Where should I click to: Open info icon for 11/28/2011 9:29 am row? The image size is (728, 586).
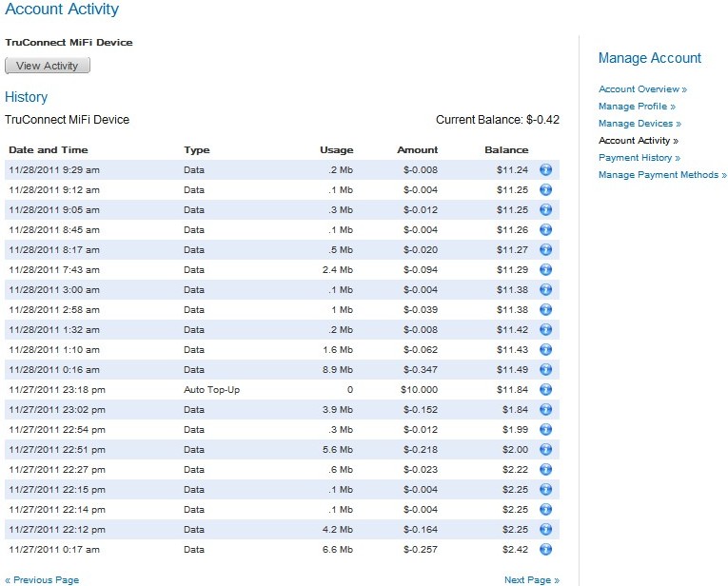(x=545, y=170)
